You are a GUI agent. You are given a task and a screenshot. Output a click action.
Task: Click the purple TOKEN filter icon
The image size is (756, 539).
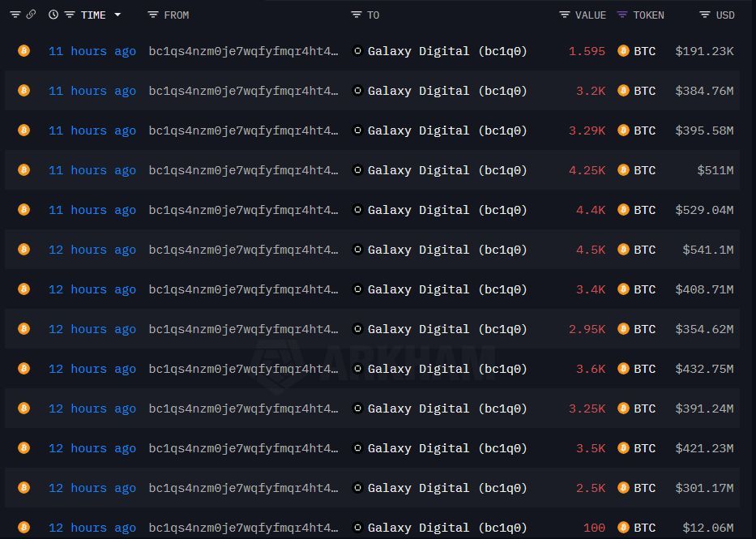(x=622, y=15)
